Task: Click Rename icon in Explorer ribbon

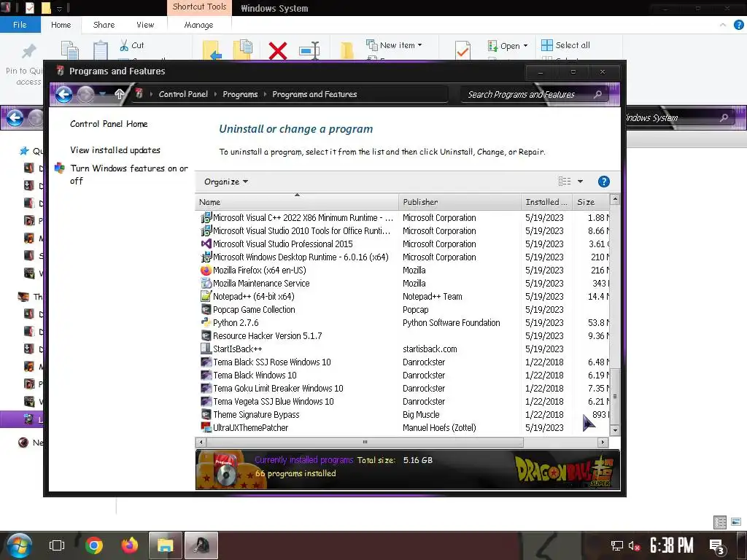Action: point(309,50)
